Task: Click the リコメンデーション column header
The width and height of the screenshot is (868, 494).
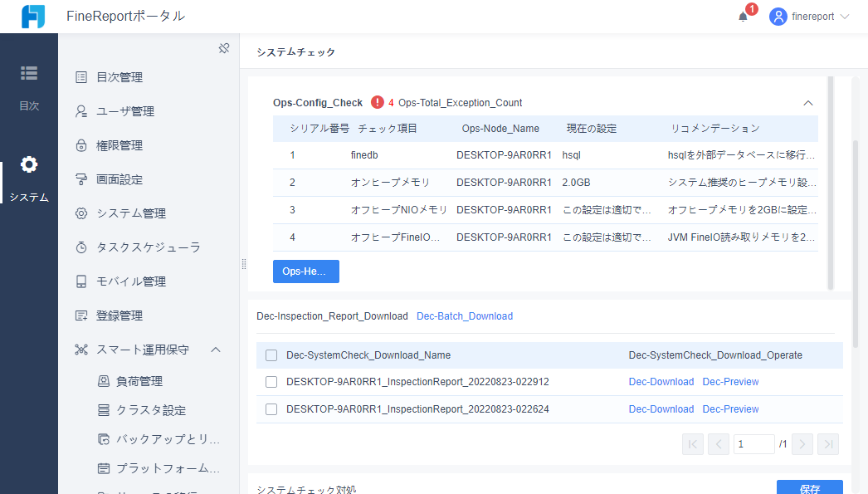Action: (x=715, y=129)
